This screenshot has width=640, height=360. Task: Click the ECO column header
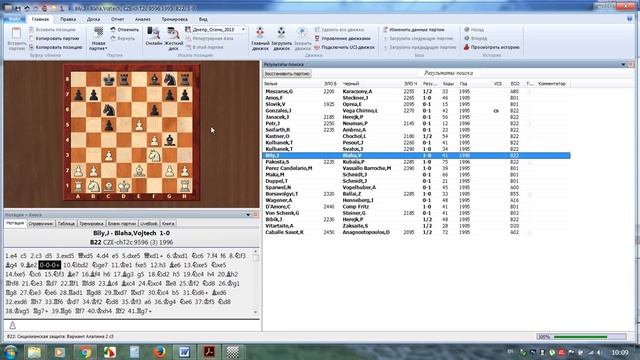(x=515, y=84)
